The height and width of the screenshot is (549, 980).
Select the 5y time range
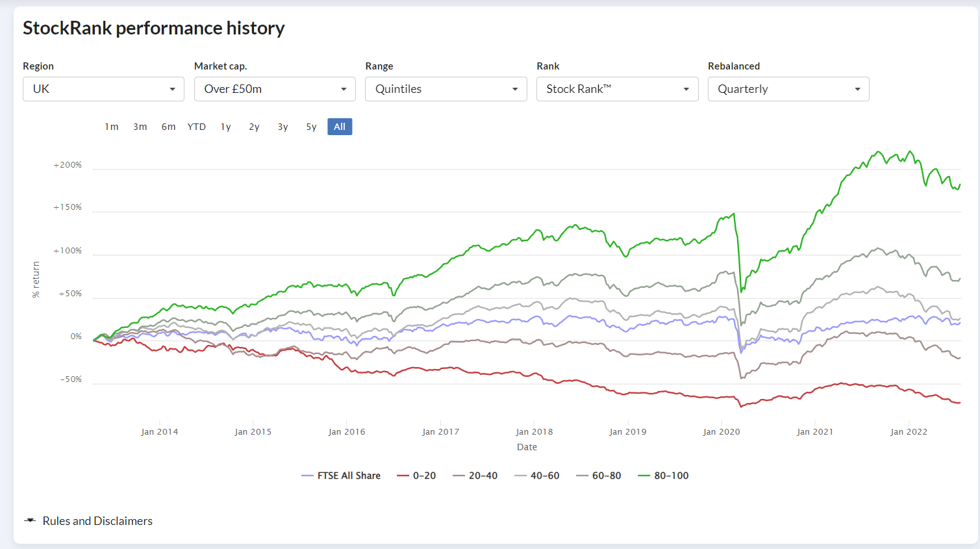tap(312, 127)
